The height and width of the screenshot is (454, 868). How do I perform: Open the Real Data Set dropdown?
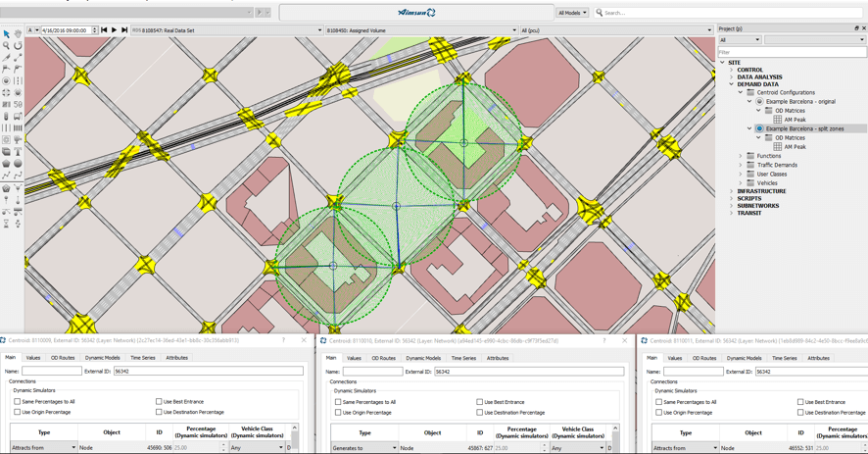click(226, 30)
